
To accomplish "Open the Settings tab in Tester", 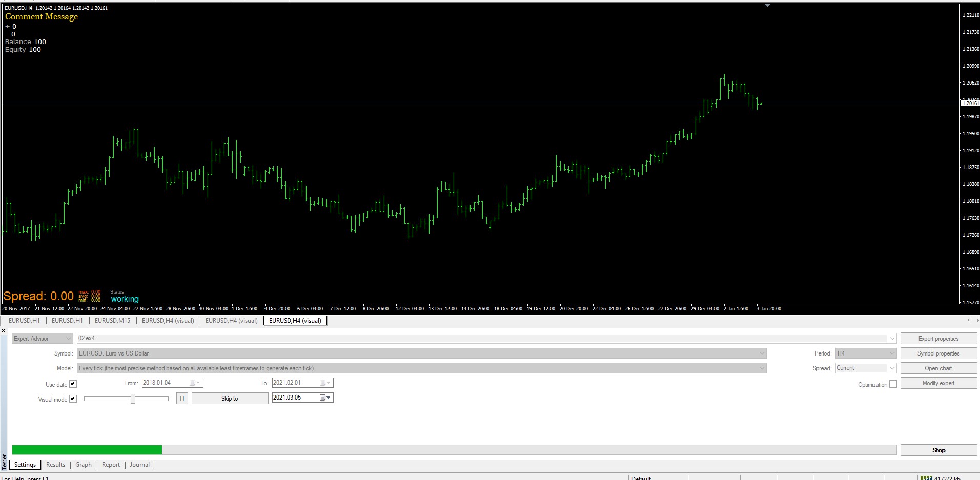I will click(25, 465).
